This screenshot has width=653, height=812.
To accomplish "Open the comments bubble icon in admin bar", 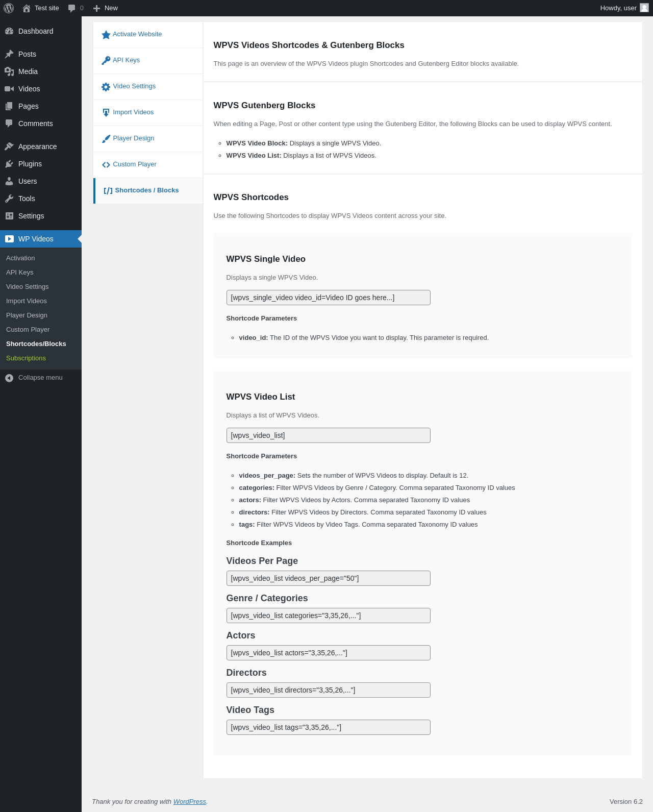I will coord(72,8).
